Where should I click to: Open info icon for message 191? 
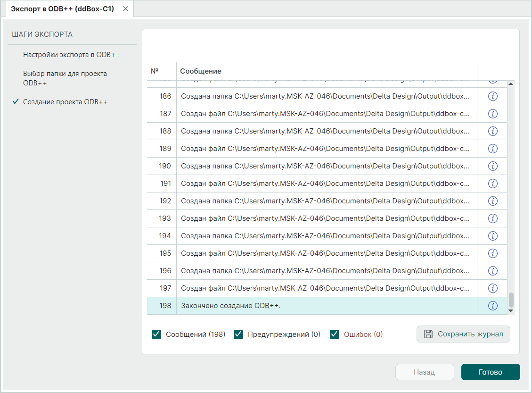coord(492,184)
